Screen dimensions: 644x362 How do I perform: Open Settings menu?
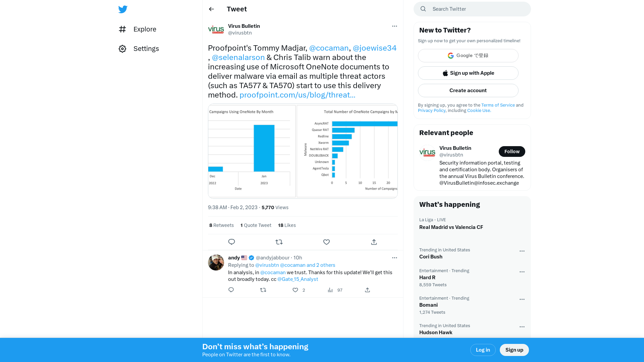tap(139, 49)
